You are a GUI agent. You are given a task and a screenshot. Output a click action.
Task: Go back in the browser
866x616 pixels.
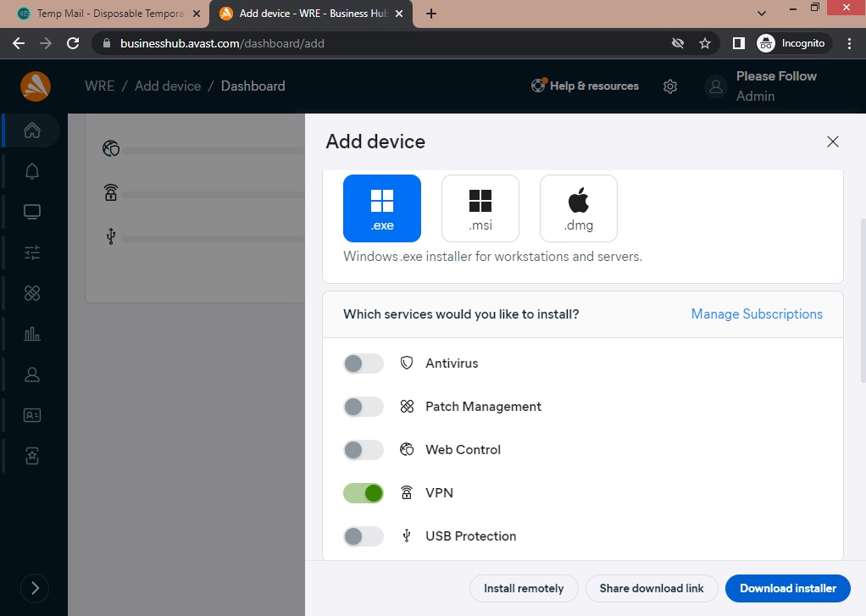click(x=19, y=44)
